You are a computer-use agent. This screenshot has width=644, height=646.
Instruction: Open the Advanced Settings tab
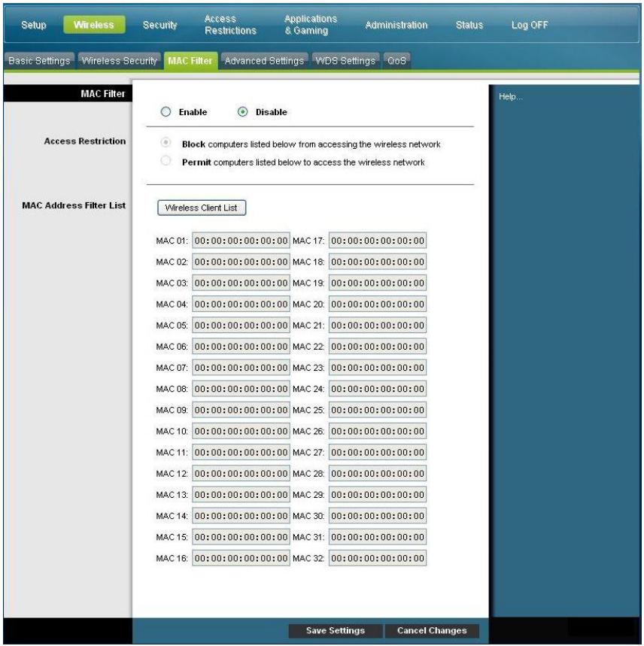pos(264,60)
